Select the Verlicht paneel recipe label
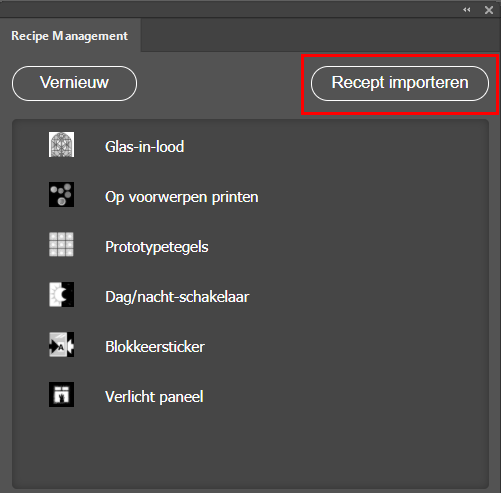Screen dimensions: 501x493 pyautogui.click(x=154, y=397)
